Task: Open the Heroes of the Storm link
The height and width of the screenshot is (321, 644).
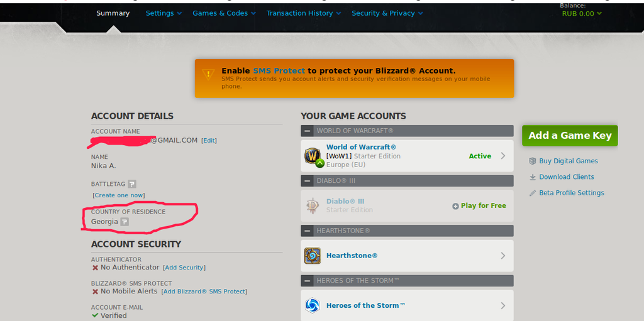Action: click(366, 305)
